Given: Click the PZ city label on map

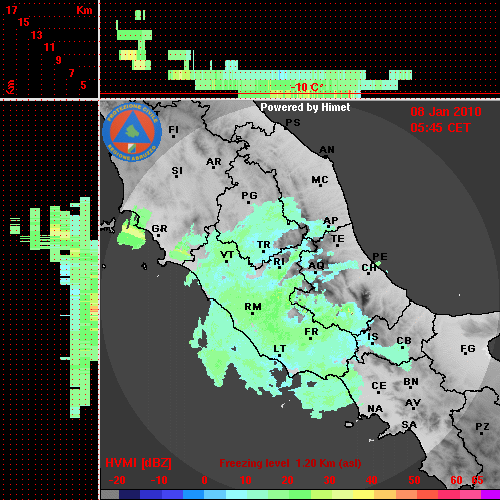Looking at the screenshot, I should [x=482, y=426].
